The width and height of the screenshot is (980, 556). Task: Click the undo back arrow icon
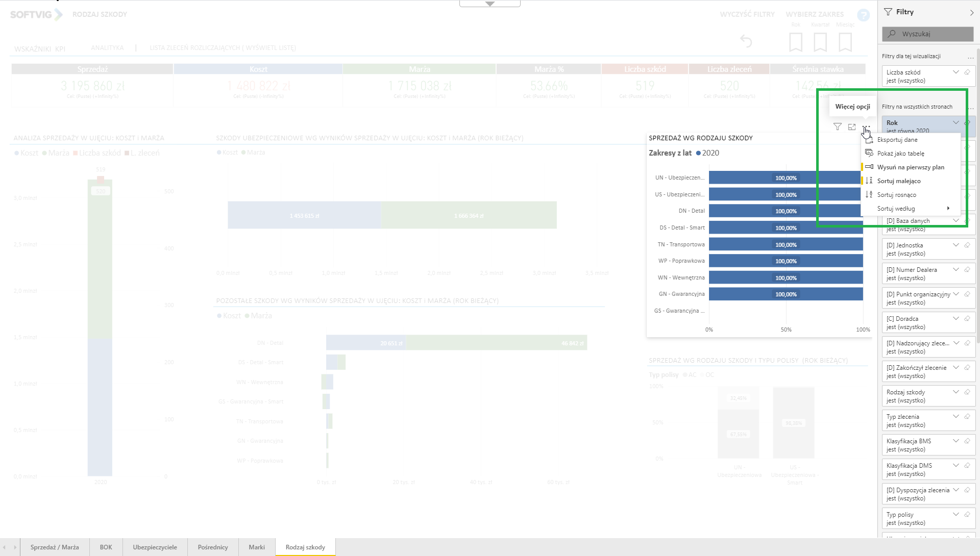(x=746, y=41)
